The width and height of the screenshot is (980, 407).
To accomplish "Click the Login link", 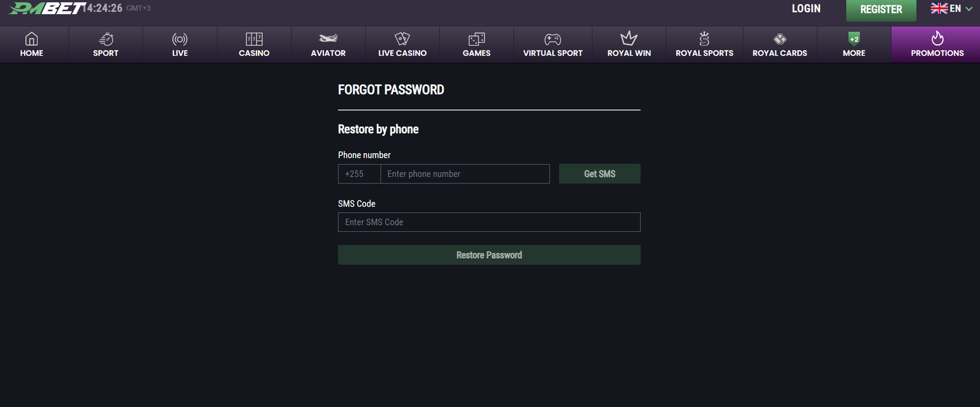I will tap(806, 9).
